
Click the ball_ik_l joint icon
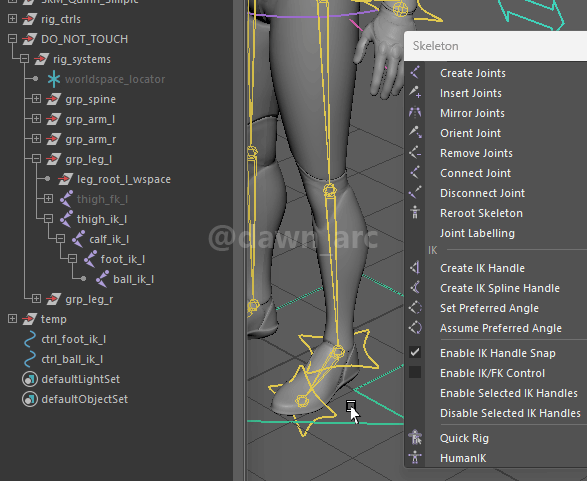point(103,279)
